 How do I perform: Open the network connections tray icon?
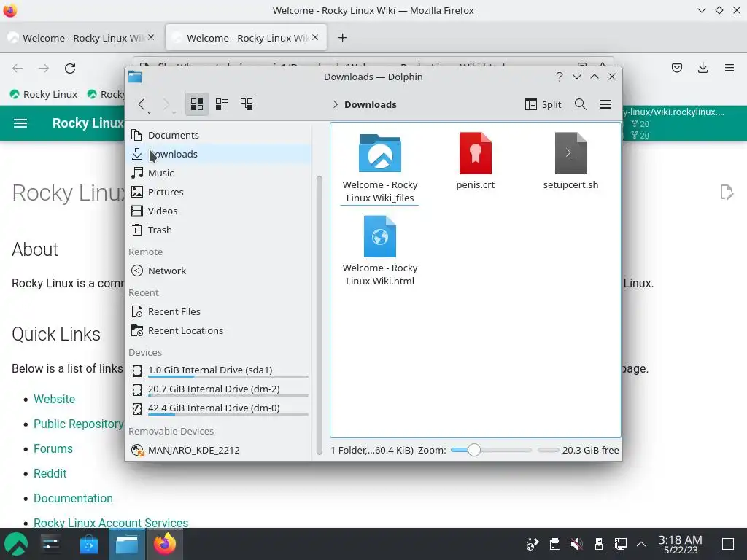[x=620, y=544]
